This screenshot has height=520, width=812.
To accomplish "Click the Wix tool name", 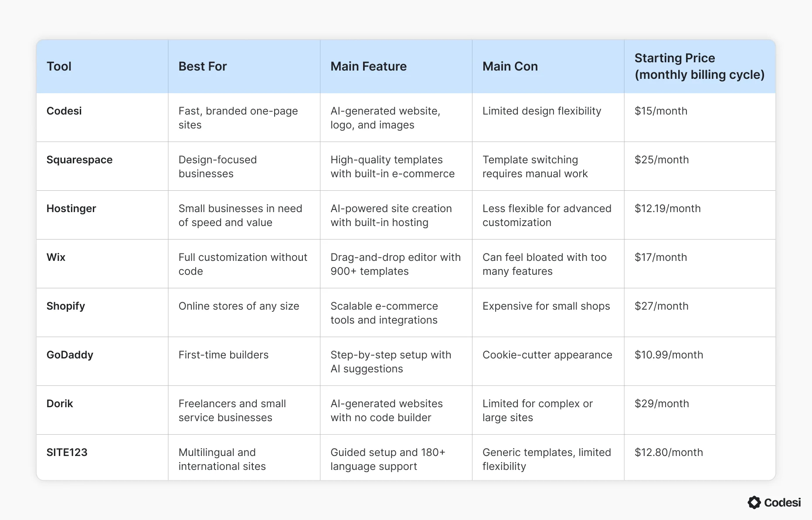I will (56, 257).
